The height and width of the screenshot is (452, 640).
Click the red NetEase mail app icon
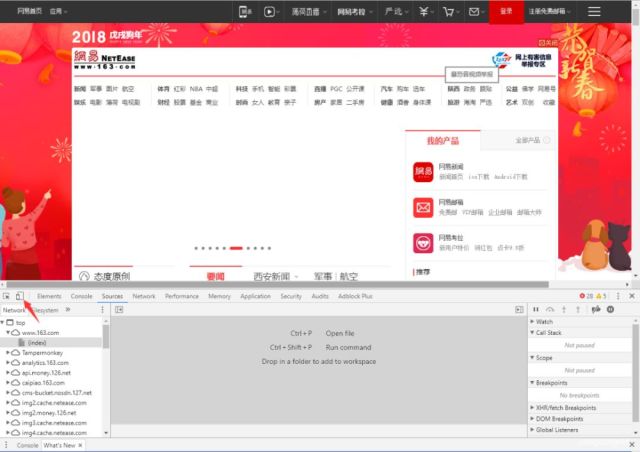tap(423, 207)
